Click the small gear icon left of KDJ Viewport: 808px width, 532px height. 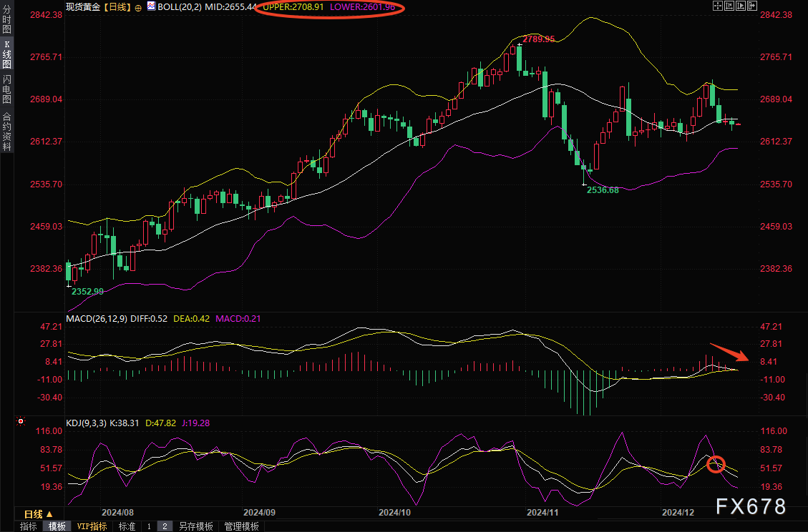coord(21,423)
